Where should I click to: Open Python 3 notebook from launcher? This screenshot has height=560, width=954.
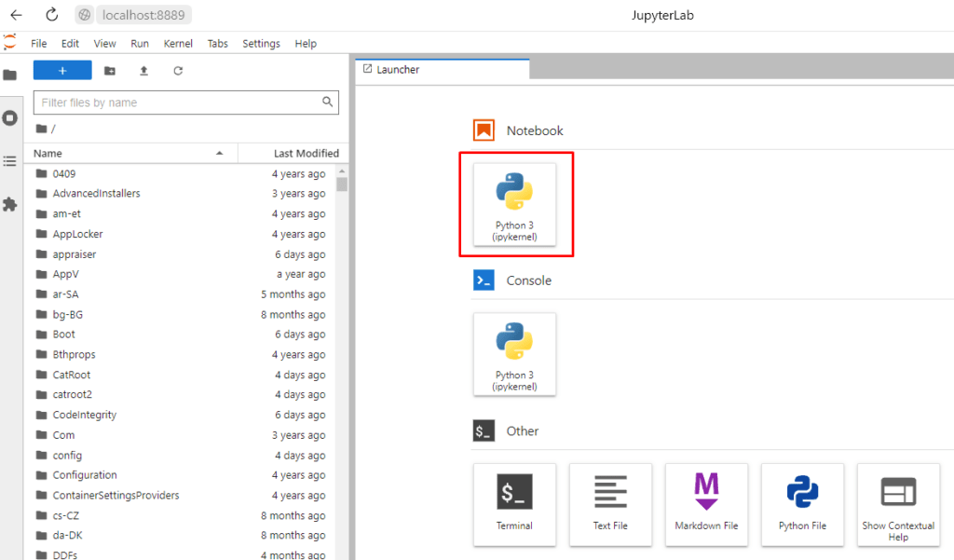tap(514, 205)
